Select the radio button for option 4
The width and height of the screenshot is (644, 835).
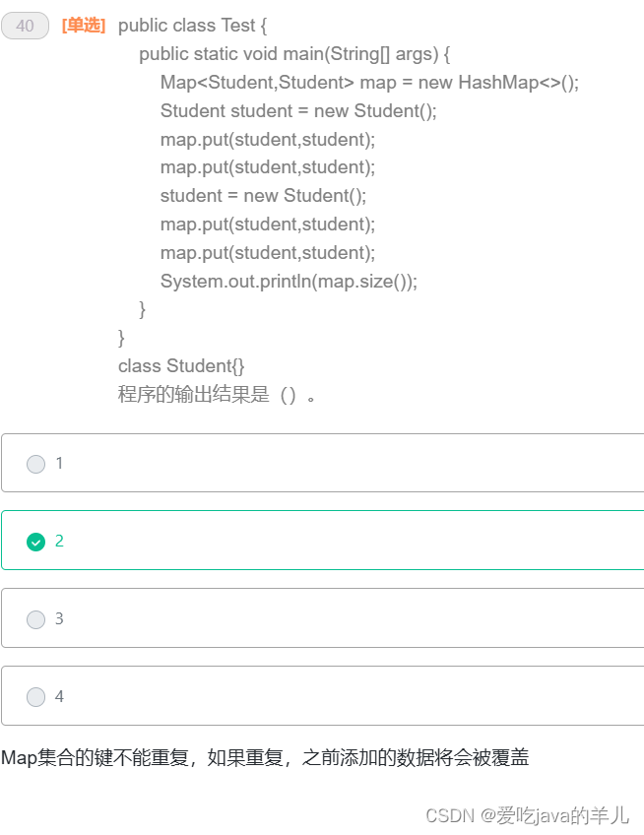point(35,697)
